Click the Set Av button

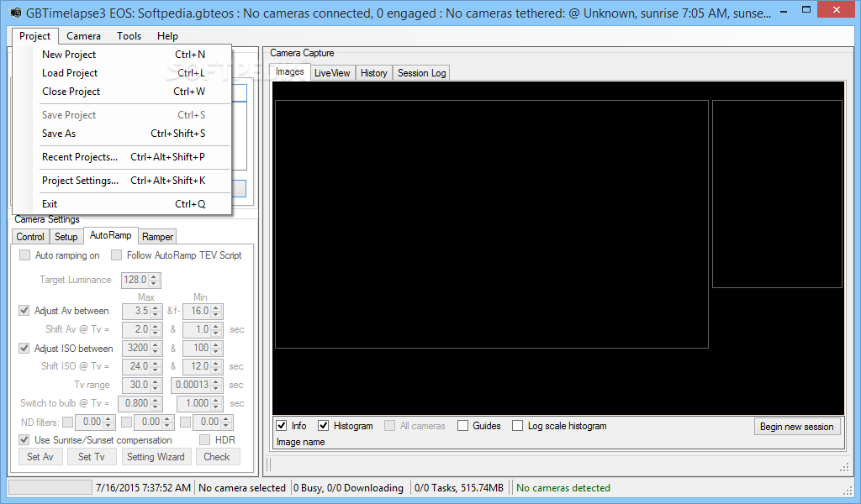pyautogui.click(x=40, y=457)
